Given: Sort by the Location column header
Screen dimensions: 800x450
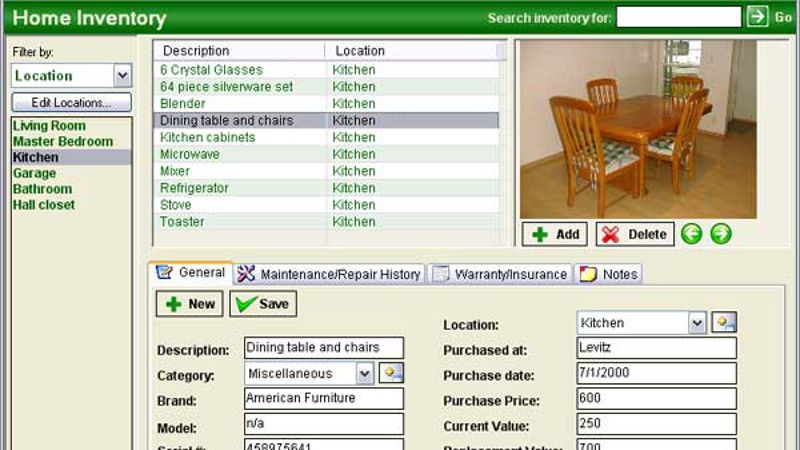Looking at the screenshot, I should [x=411, y=51].
